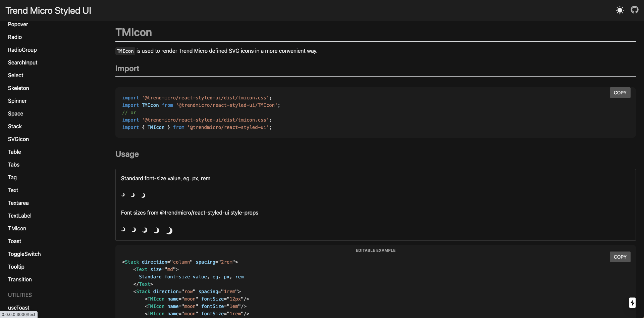644x318 pixels.
Task: Open the GitHub repository icon
Action: coord(635,10)
